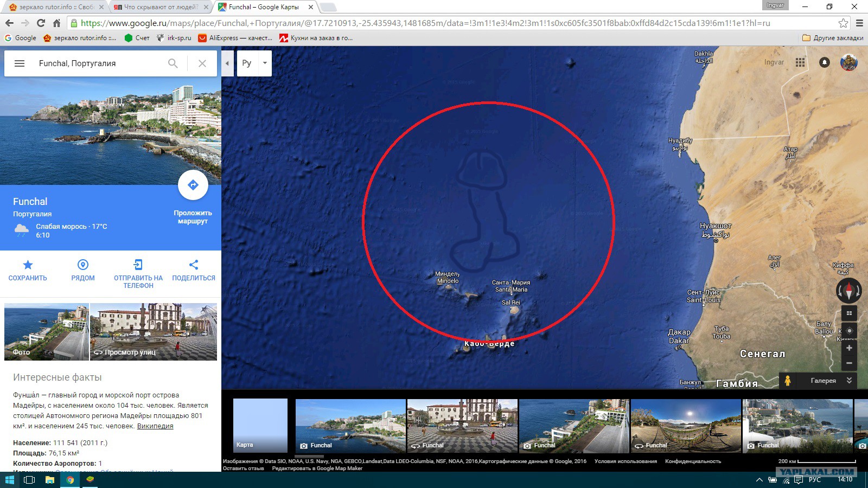Open the Счет bookmark

click(137, 38)
